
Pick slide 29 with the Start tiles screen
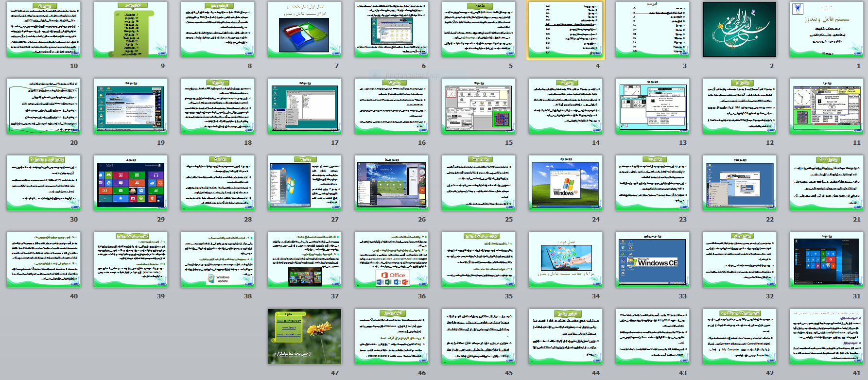pos(130,183)
